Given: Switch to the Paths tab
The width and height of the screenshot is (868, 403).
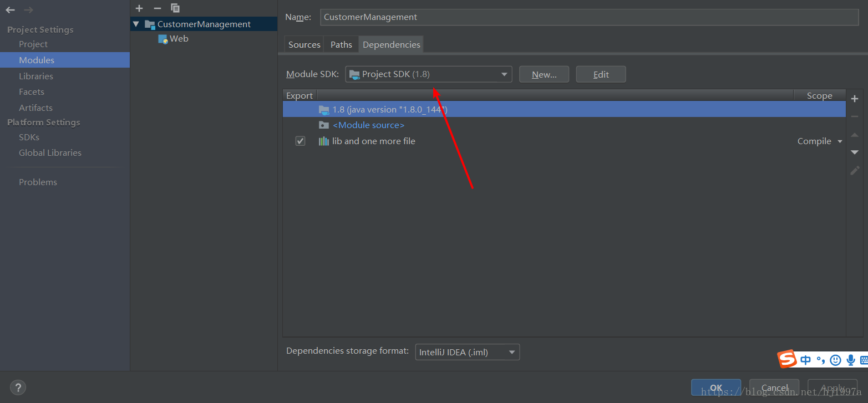Looking at the screenshot, I should (341, 45).
